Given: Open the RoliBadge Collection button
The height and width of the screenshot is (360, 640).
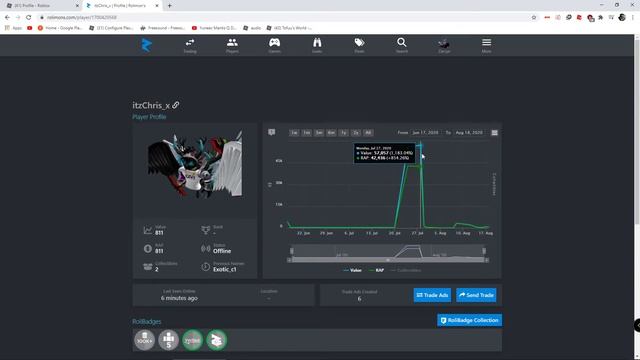Looking at the screenshot, I should click(469, 320).
